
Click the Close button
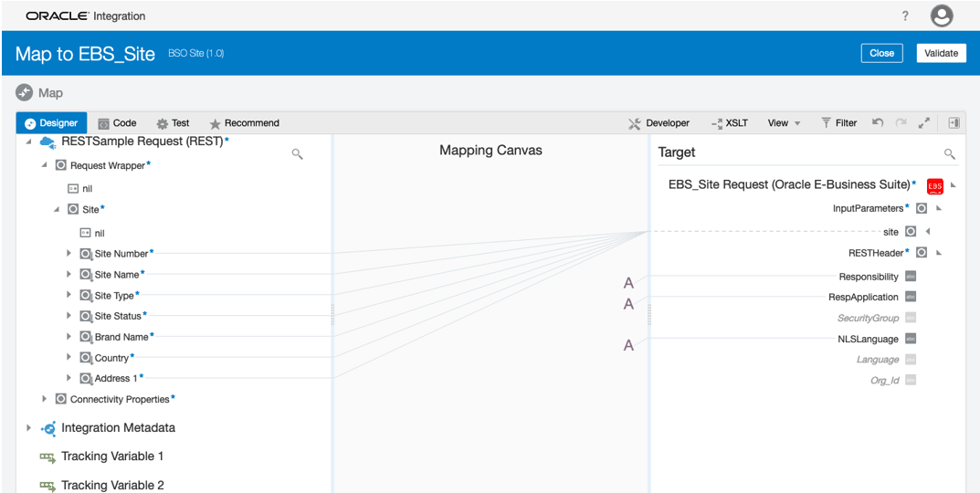(882, 53)
